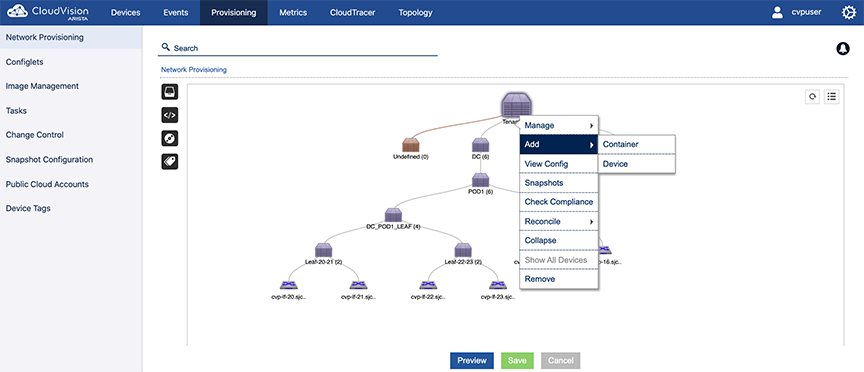Click the device inventory icon in left toolbar
Screen dimensions: 864x372
click(x=170, y=91)
